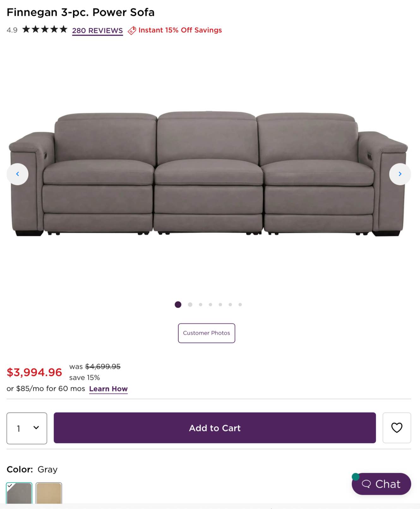
Task: Open Learn How financing link
Action: coord(108,389)
